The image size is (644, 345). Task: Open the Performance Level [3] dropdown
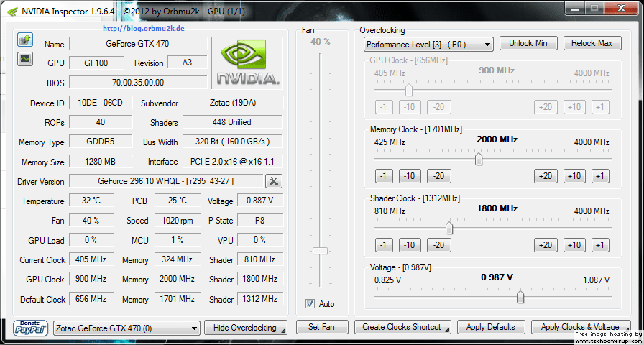pyautogui.click(x=428, y=45)
